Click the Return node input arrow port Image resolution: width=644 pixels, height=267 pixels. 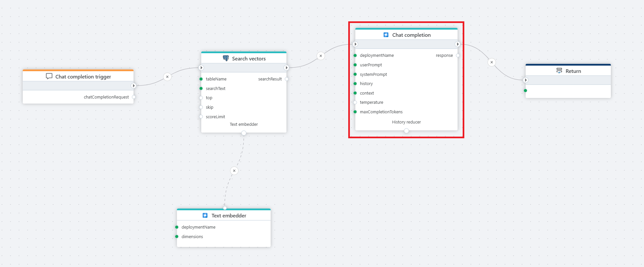click(526, 80)
